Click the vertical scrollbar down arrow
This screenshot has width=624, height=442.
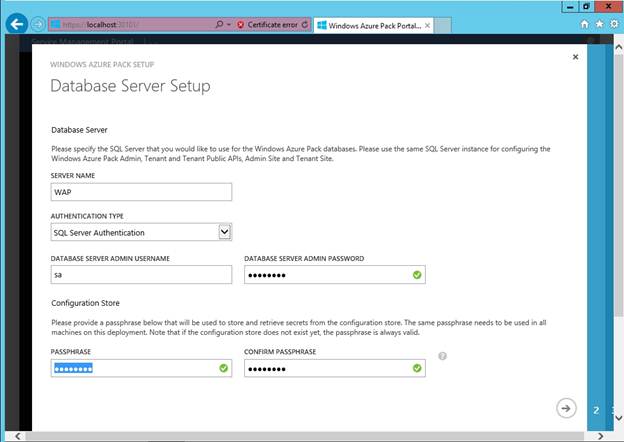click(619, 418)
